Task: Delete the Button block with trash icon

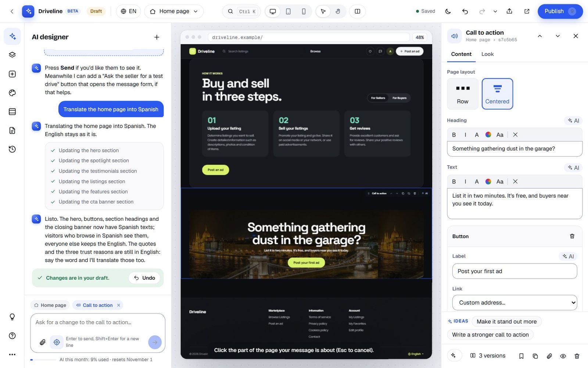Action: [x=572, y=236]
